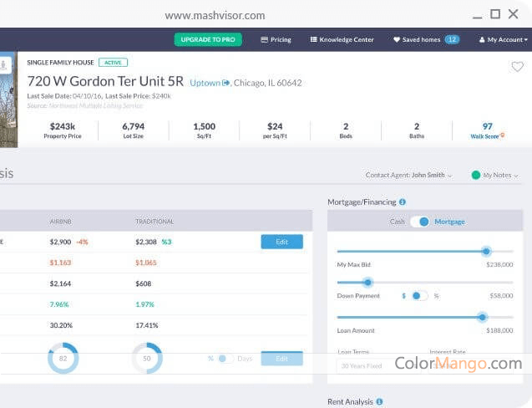This screenshot has width=532, height=408.
Task: Click the Uptown neighborhood external link icon
Action: click(x=225, y=84)
